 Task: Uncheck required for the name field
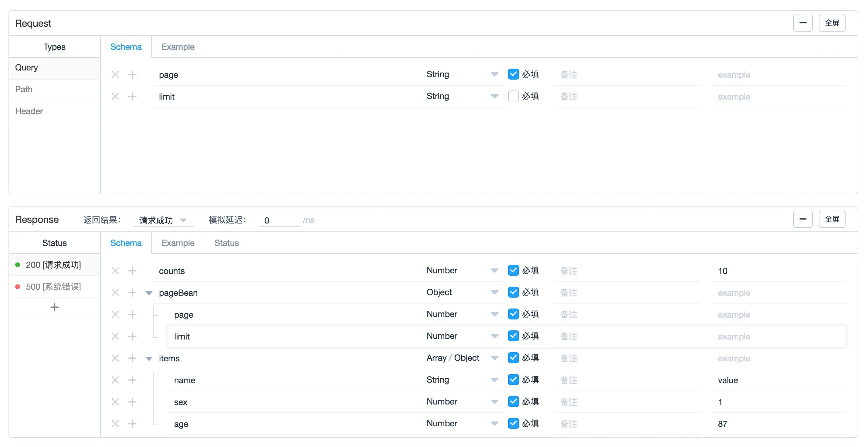coord(513,380)
